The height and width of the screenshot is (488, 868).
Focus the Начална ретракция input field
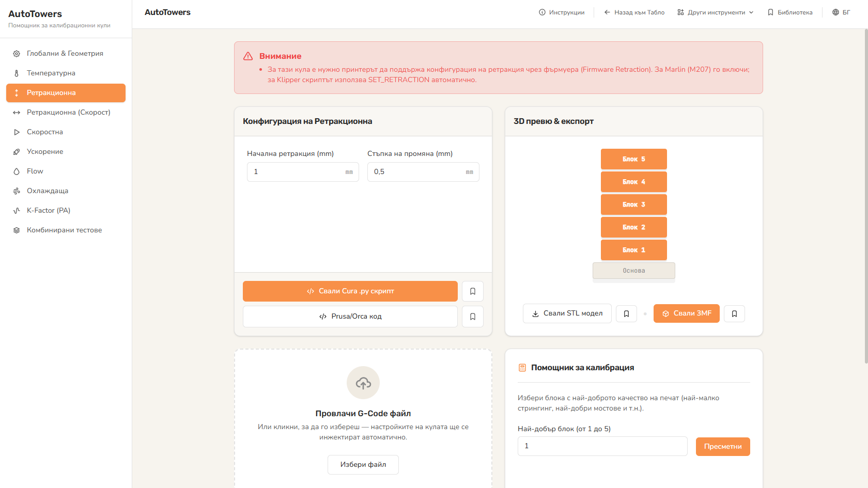point(303,172)
